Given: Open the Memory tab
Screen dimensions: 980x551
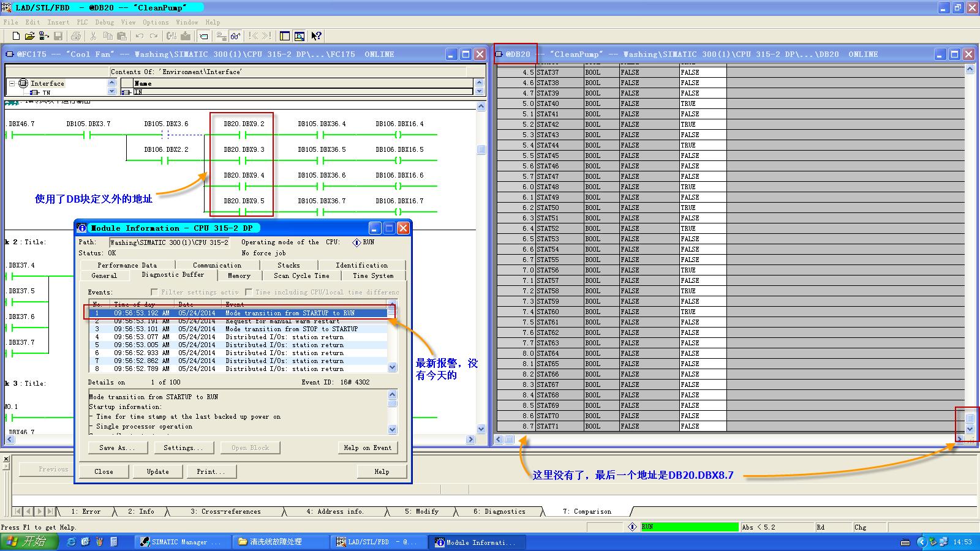Looking at the screenshot, I should tap(239, 275).
